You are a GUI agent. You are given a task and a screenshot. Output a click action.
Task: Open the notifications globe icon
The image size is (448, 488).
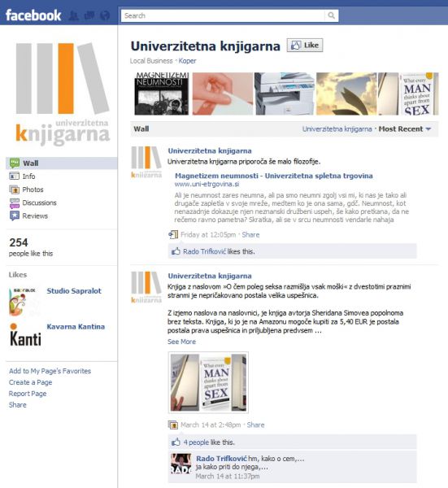coord(105,15)
